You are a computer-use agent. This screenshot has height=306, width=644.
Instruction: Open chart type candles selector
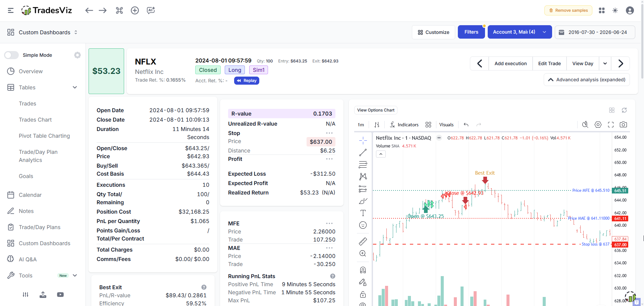coord(377,125)
